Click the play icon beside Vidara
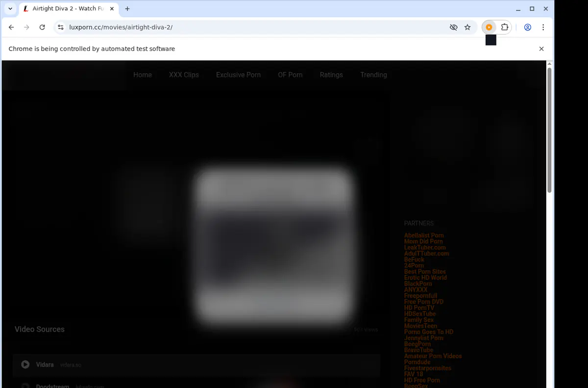 coord(25,364)
